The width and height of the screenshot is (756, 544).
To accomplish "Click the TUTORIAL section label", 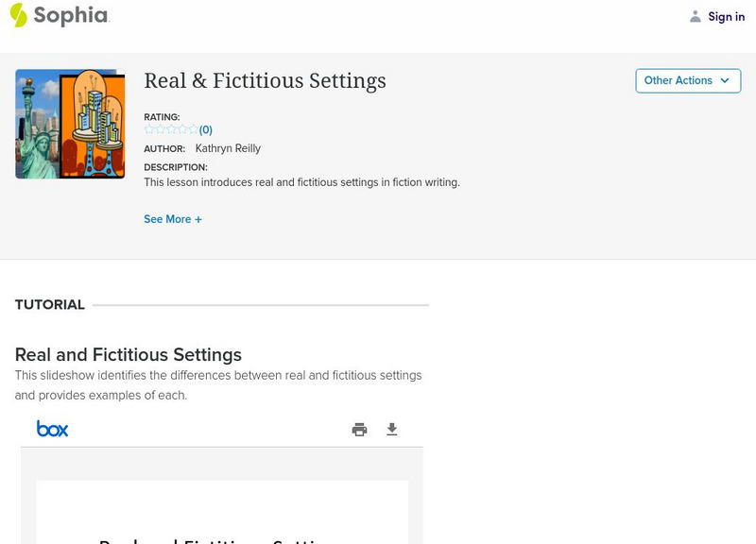I will click(50, 305).
